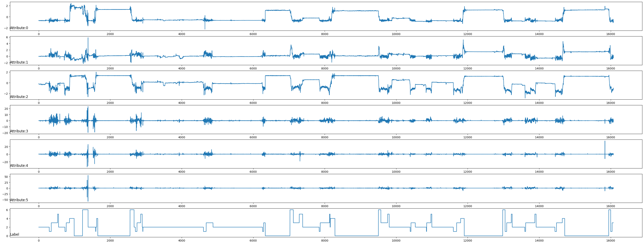Select x-axis tick 10000 under the Attribute:3 plot
Viewport: 644px width, 244px height.
coord(396,138)
